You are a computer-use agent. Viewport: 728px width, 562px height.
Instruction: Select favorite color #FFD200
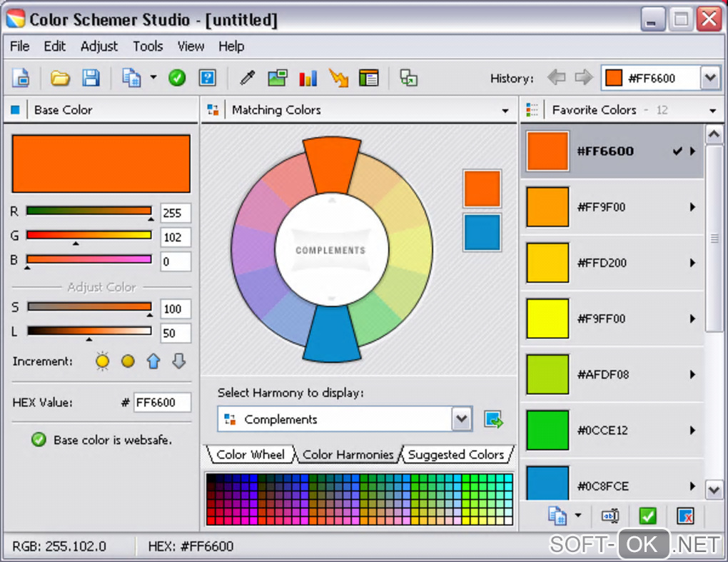612,263
